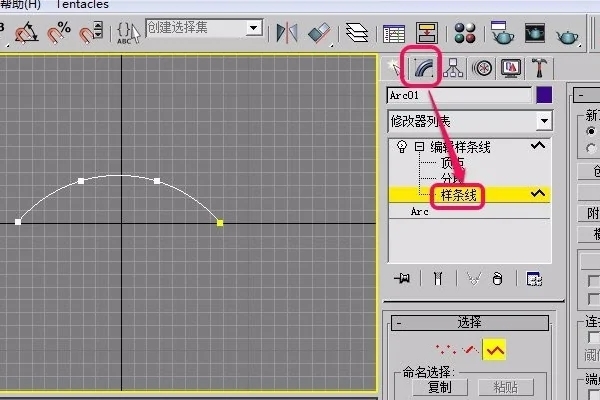Click the Align tool icon
Image resolution: width=600 pixels, height=400 pixels.
pyautogui.click(x=319, y=33)
